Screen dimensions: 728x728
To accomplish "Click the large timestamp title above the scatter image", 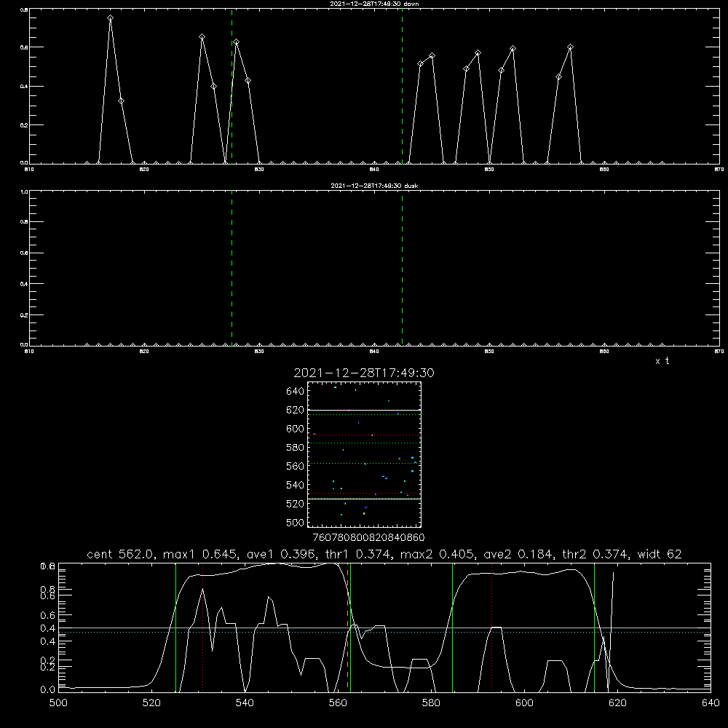I will click(364, 373).
